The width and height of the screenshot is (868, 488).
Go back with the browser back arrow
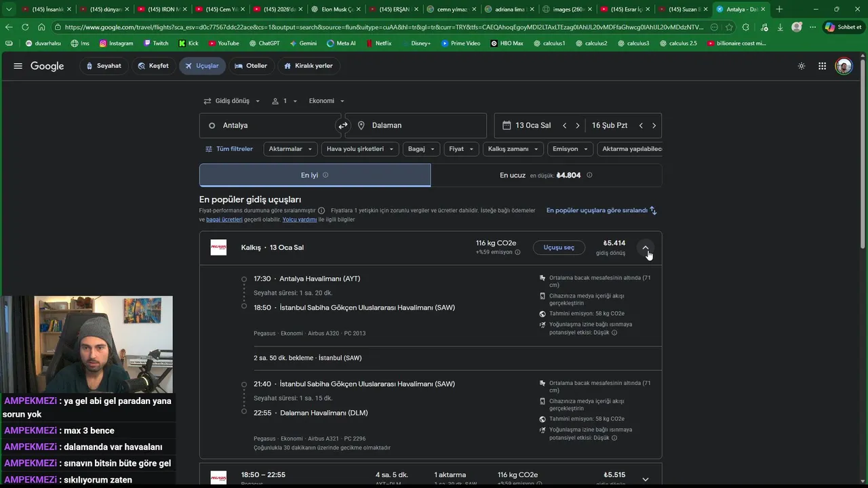point(9,27)
